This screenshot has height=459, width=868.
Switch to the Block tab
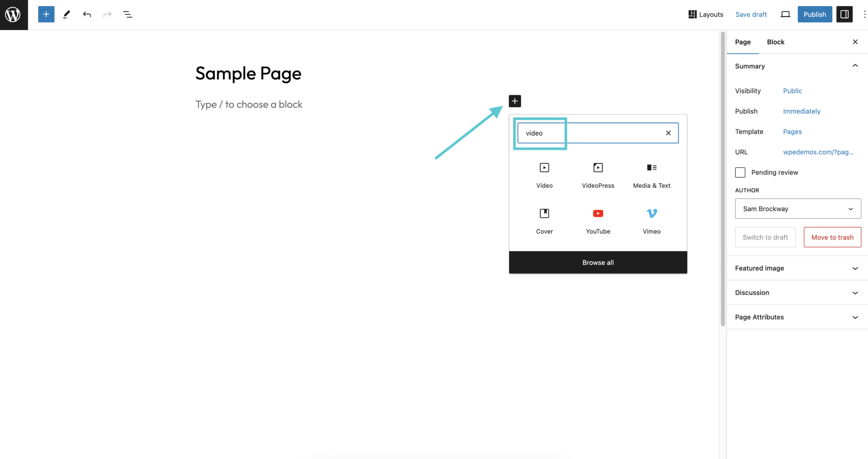[775, 42]
